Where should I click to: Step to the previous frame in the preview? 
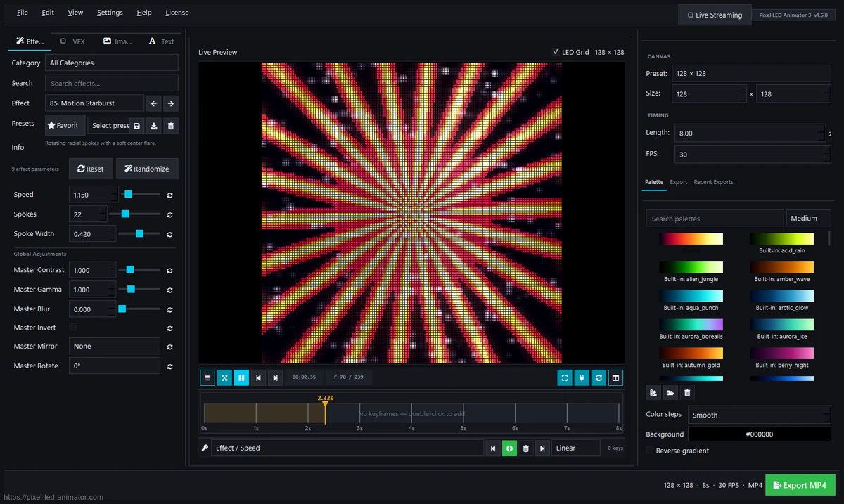coord(259,377)
